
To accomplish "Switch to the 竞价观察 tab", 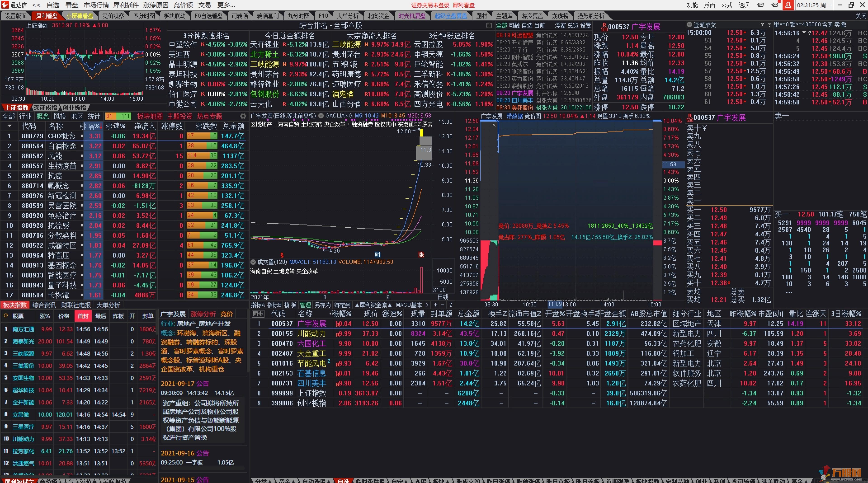I will [x=113, y=16].
